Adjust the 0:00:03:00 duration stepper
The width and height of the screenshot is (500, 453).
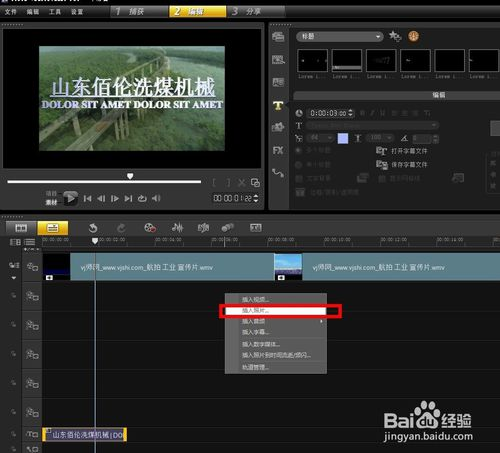coord(350,113)
